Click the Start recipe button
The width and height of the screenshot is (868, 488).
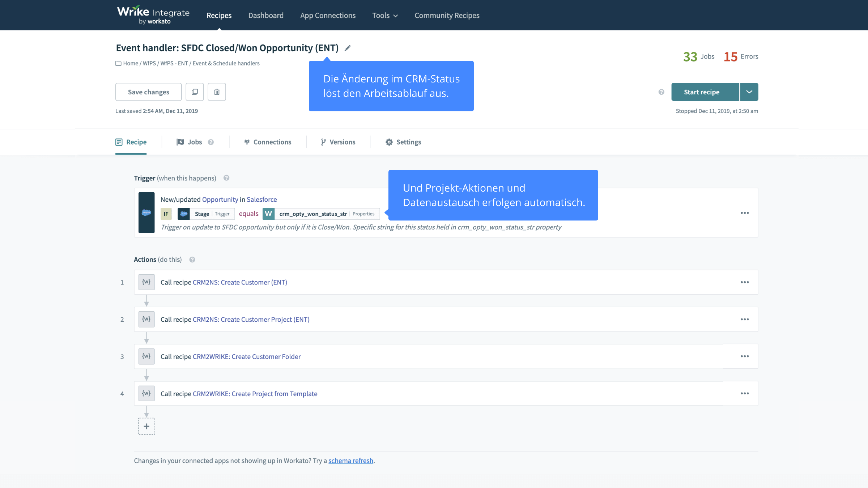(x=705, y=92)
